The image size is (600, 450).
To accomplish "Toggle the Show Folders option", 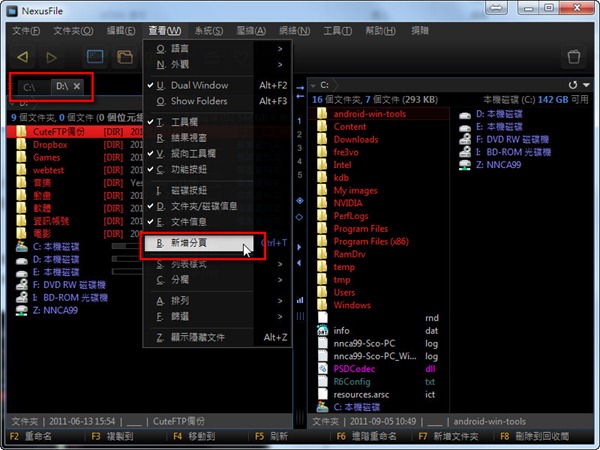I will tap(199, 101).
